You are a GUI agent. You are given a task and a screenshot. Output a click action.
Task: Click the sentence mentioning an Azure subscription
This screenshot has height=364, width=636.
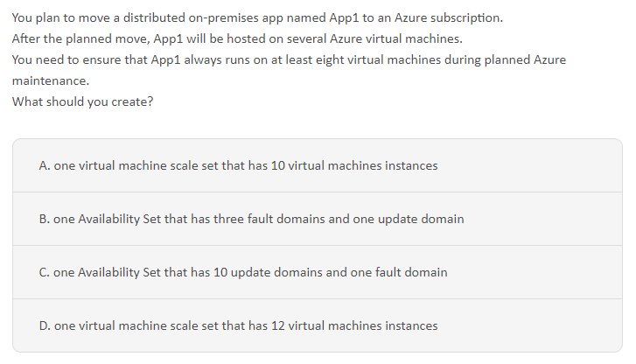[x=258, y=17]
